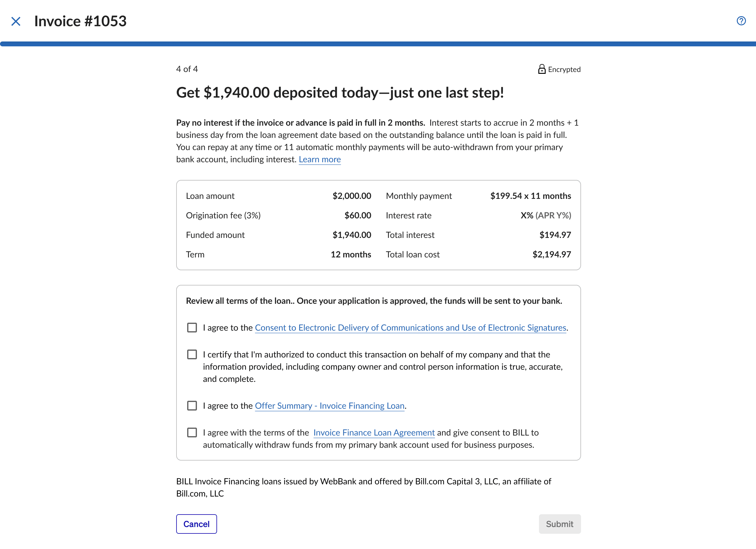Click the Submit button
The height and width of the screenshot is (549, 756).
(559, 524)
